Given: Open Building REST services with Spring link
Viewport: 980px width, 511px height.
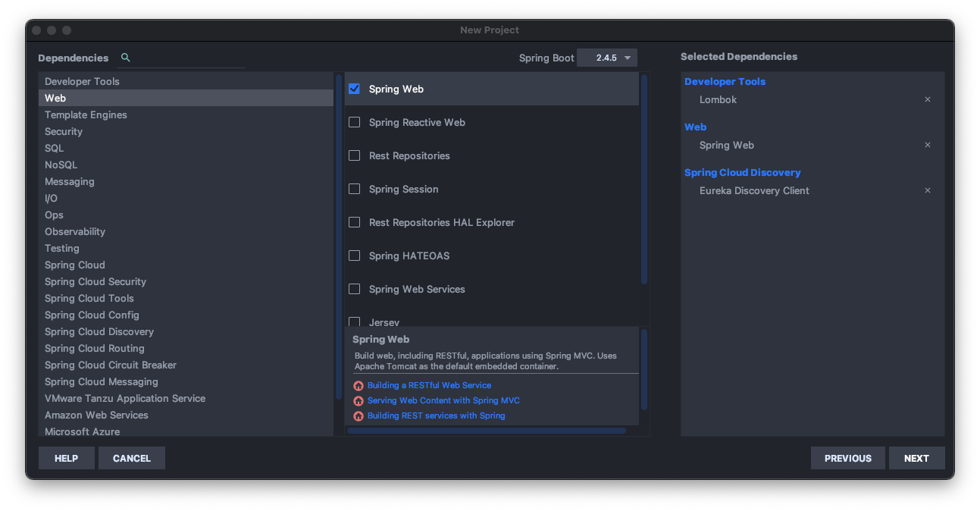Looking at the screenshot, I should pos(436,415).
